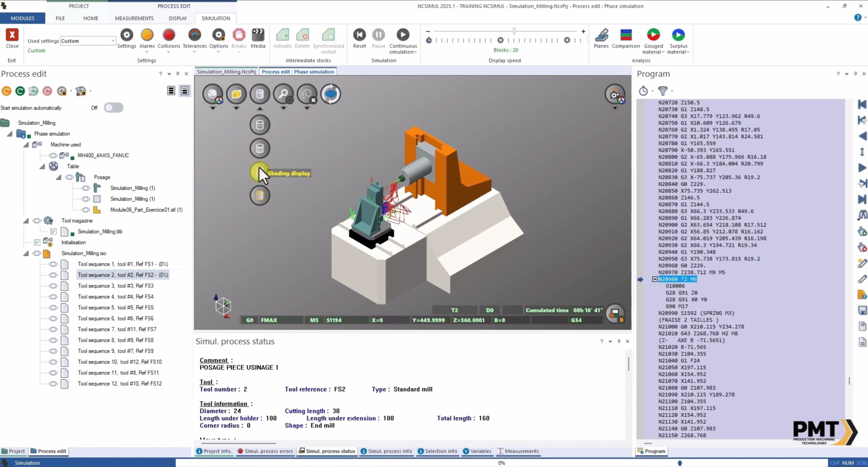Open the Collisions settings icon

point(169,35)
